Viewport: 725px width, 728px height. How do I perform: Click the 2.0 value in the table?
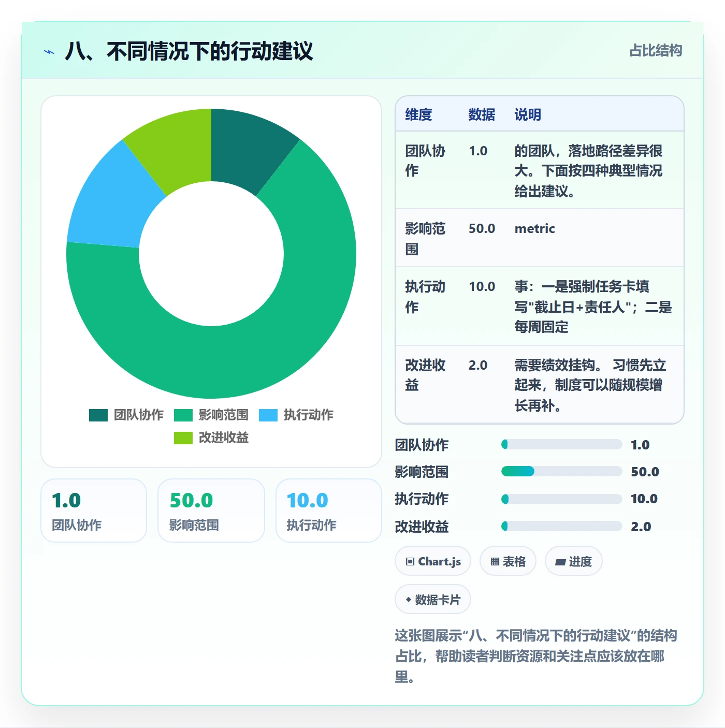(478, 365)
